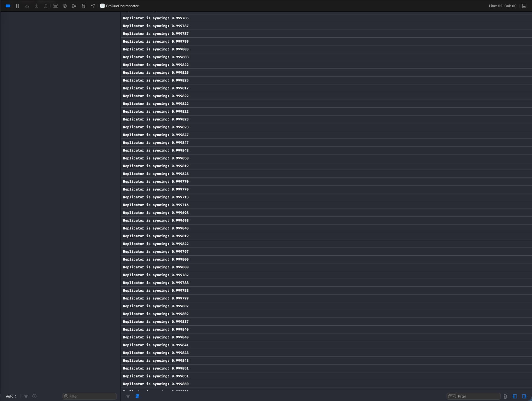
Task: Select log line ending 0.999782
Action: pos(326,275)
